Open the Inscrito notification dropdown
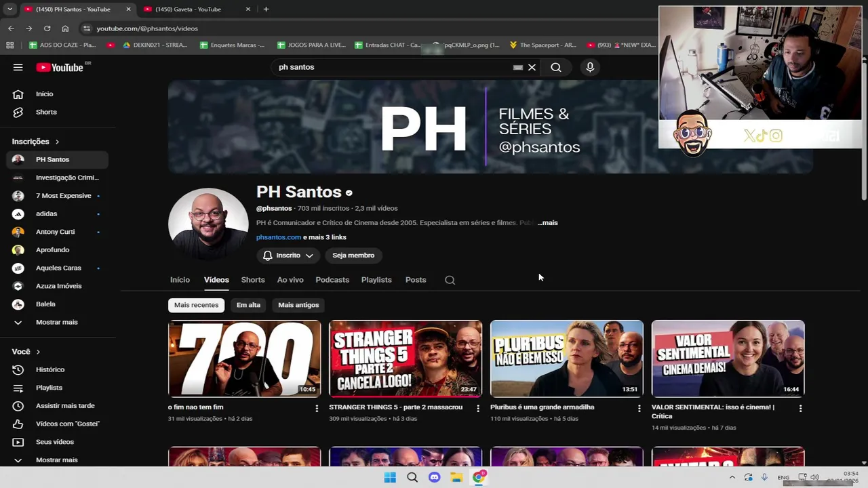 pyautogui.click(x=288, y=256)
